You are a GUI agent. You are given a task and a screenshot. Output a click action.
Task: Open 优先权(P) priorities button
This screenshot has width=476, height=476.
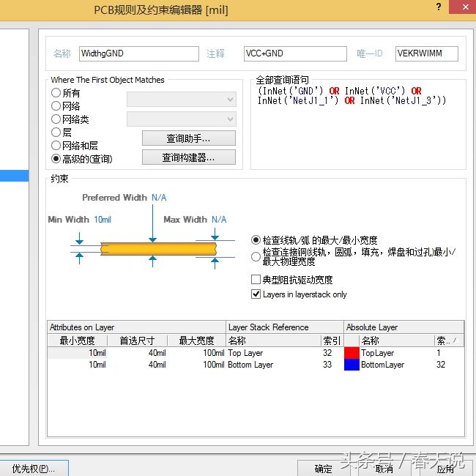[34, 469]
